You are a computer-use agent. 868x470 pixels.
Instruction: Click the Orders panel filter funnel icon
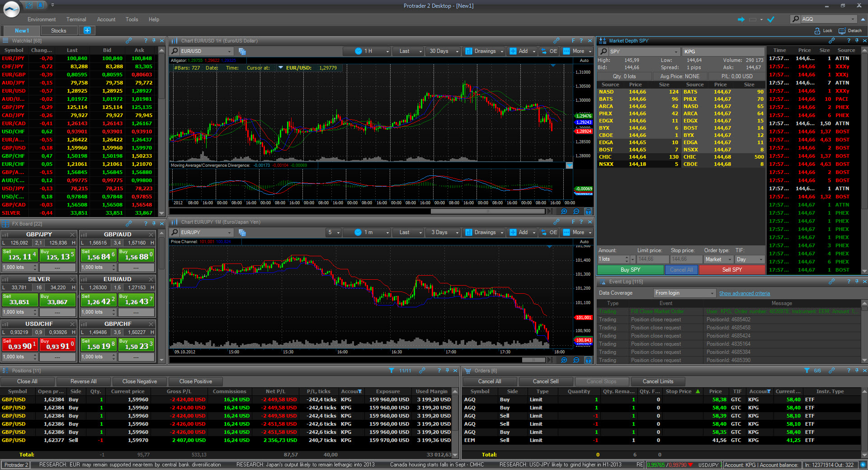[x=807, y=371]
